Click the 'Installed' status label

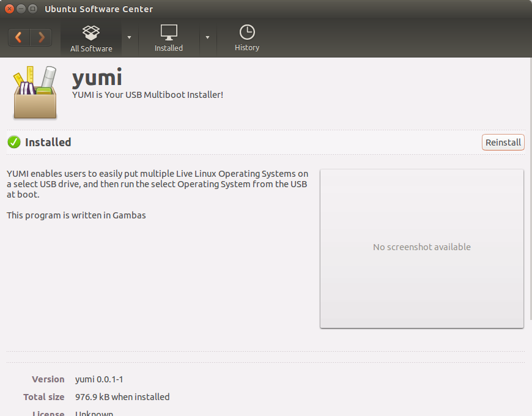48,142
